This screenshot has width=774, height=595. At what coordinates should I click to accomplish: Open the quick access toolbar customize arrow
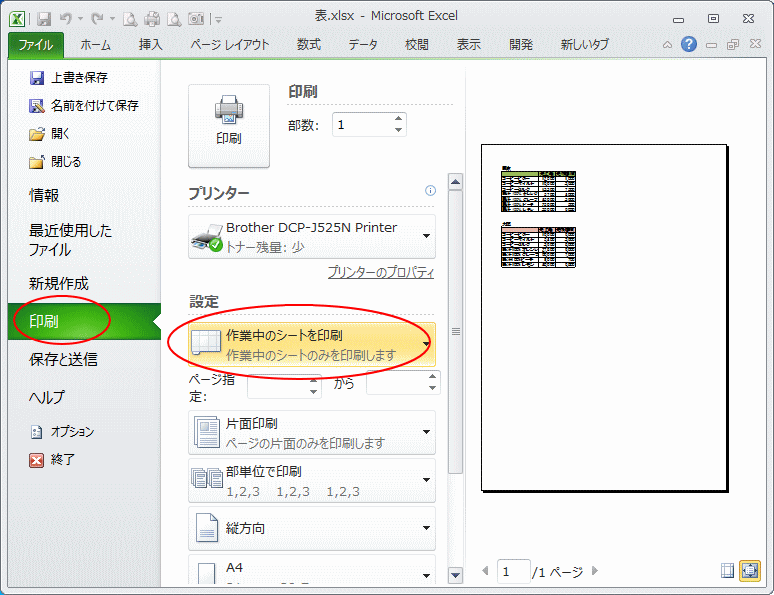tap(218, 20)
